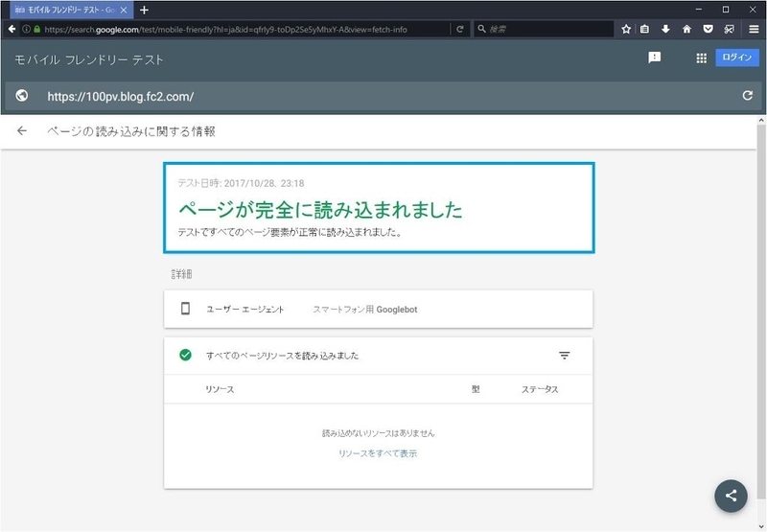This screenshot has width=767, height=532.
Task: Click the テスト日時: 2017/10/28 timestamp
Action: [241, 183]
